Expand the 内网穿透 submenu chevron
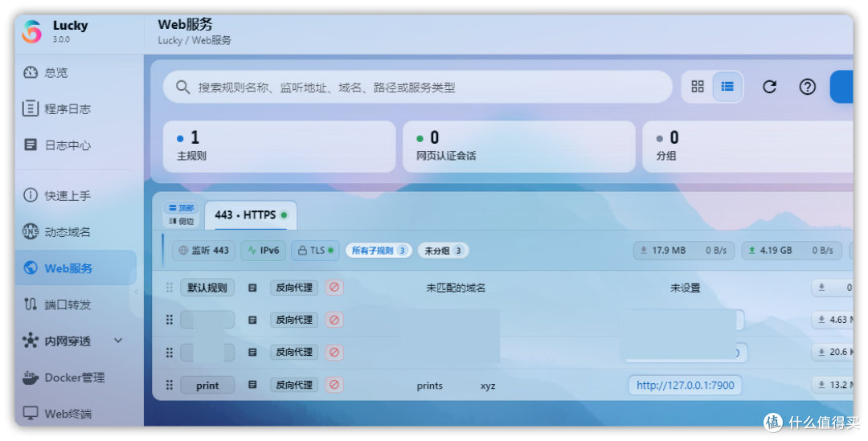 pos(118,341)
